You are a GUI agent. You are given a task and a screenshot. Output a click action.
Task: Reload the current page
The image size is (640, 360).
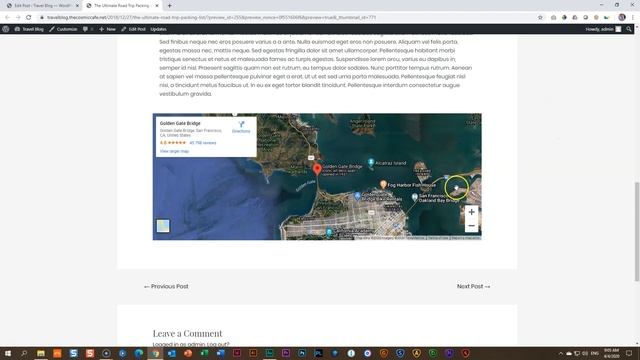click(29, 18)
